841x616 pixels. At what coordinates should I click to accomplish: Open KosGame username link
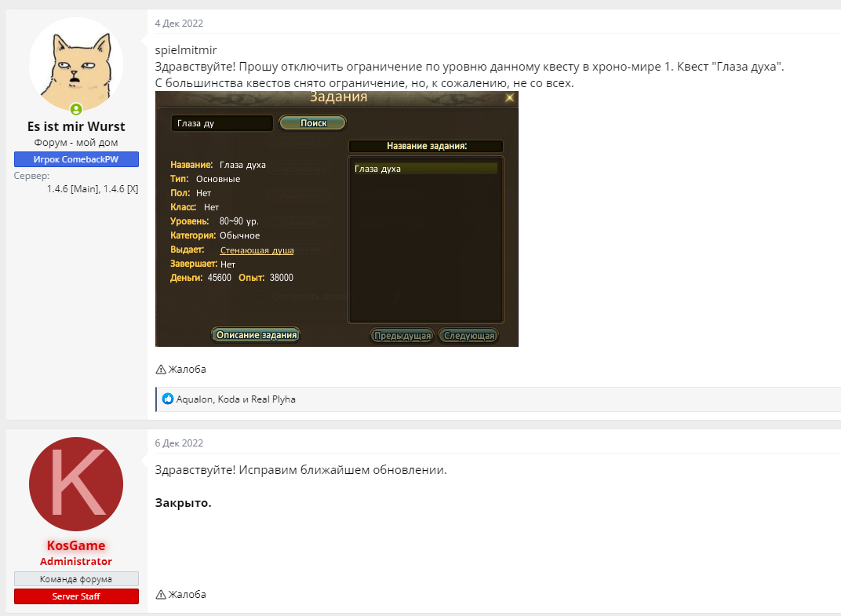pos(76,545)
